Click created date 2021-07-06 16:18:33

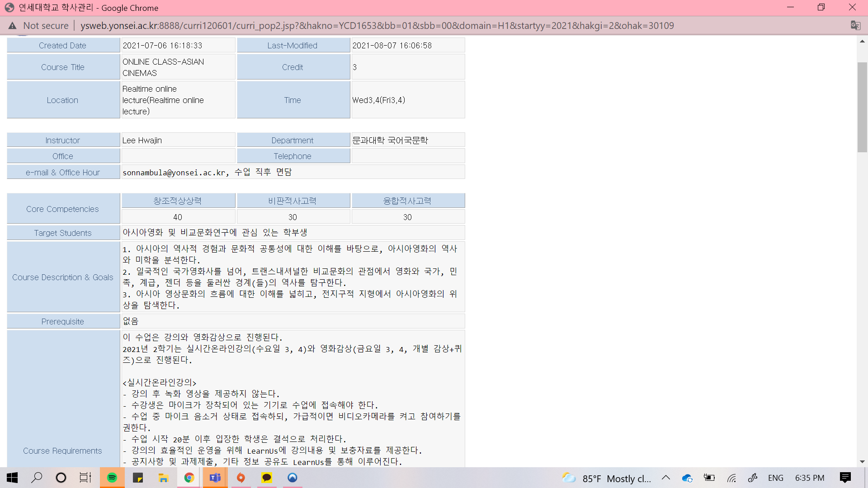(163, 46)
